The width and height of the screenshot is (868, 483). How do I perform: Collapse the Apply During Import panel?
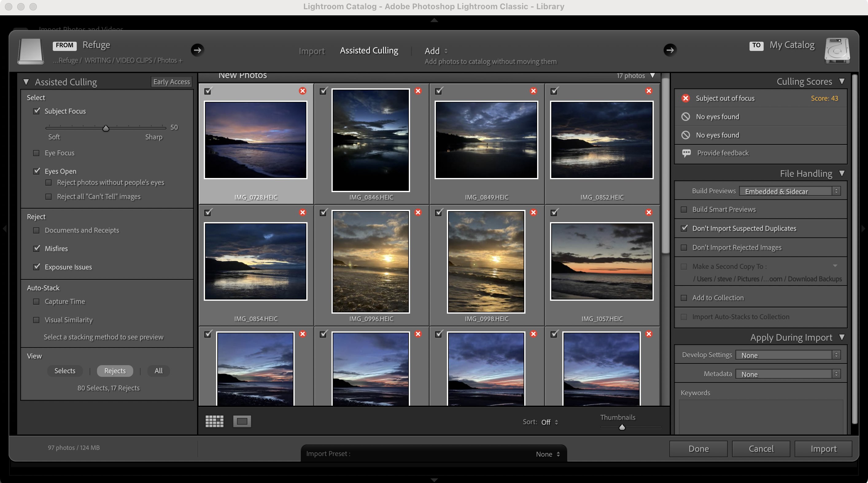pyautogui.click(x=842, y=338)
